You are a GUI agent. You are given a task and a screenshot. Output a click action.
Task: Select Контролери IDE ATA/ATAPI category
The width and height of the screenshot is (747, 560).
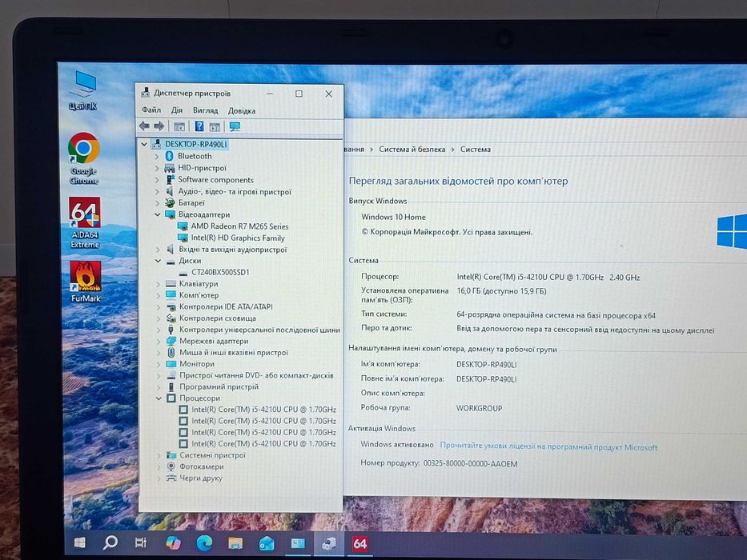tap(226, 306)
